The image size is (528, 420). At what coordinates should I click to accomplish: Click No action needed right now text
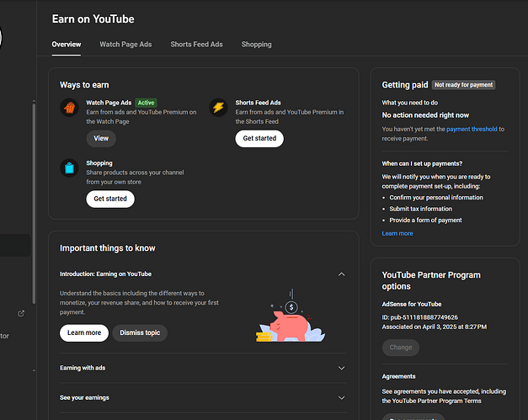pyautogui.click(x=425, y=115)
